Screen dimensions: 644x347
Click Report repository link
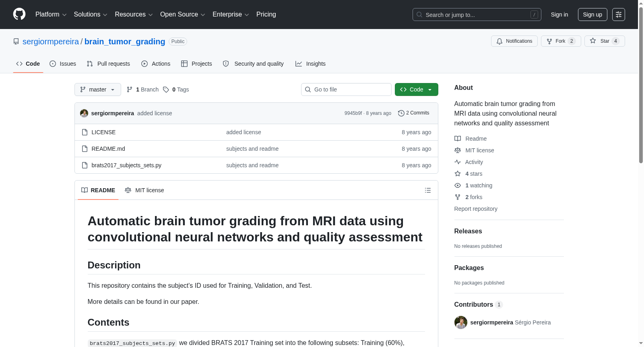click(476, 209)
